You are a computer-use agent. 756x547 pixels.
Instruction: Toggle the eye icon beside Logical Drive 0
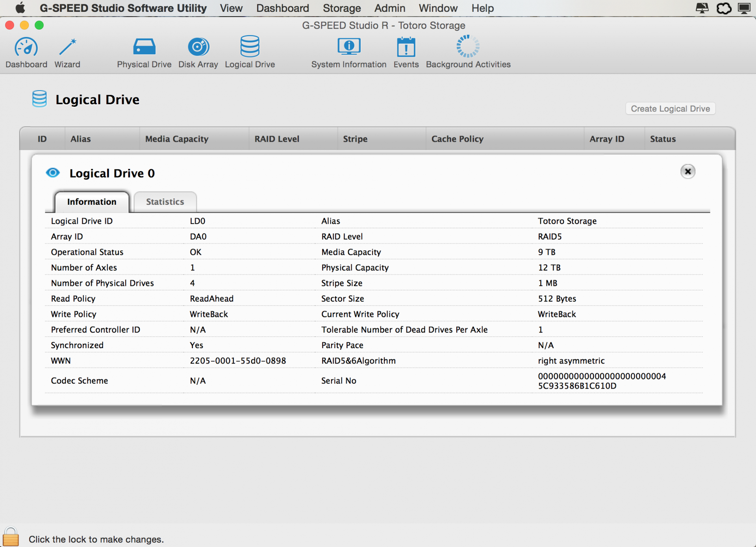[x=53, y=173]
